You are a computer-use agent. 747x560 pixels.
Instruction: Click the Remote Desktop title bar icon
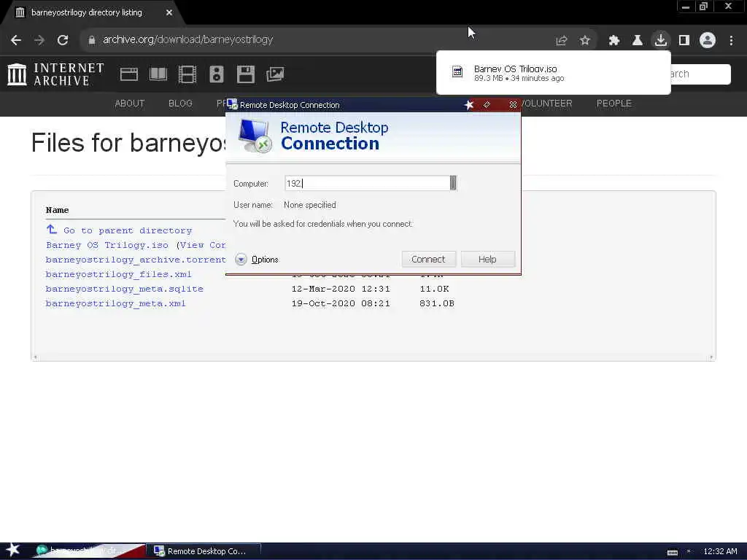(x=232, y=104)
